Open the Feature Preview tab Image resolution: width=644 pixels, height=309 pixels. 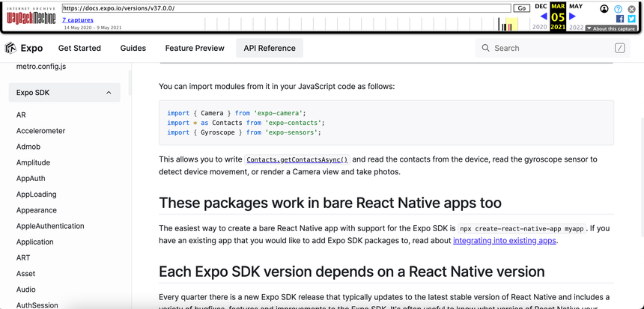[x=195, y=48]
